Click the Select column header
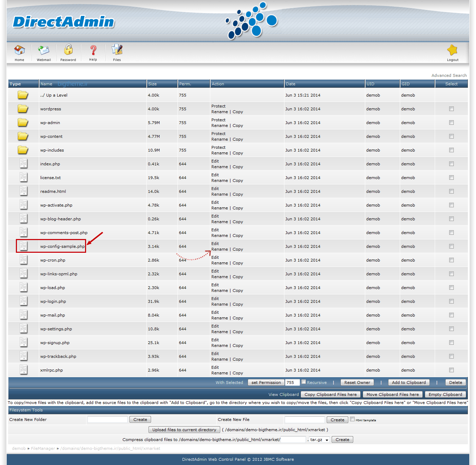Image resolution: width=476 pixels, height=465 pixels. 451,84
